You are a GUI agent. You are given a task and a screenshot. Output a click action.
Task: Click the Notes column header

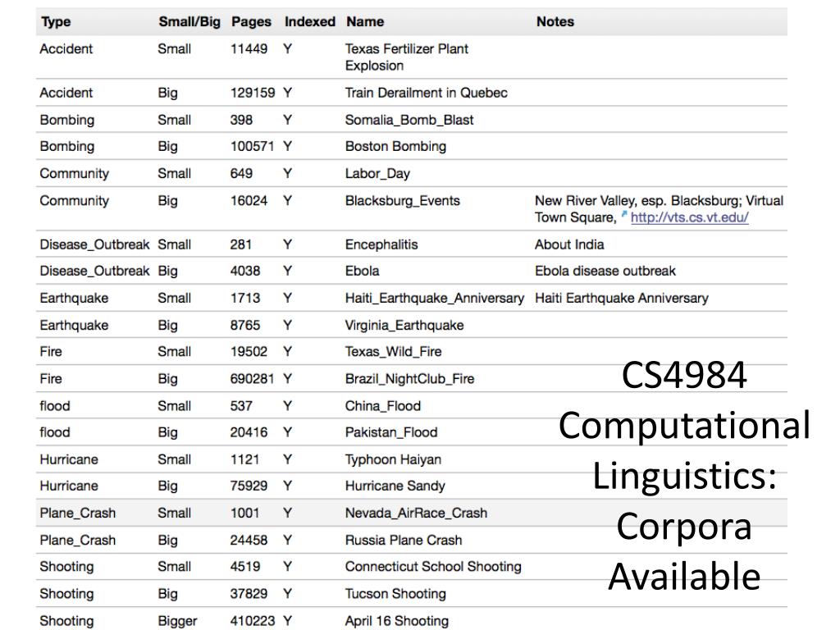tap(555, 22)
